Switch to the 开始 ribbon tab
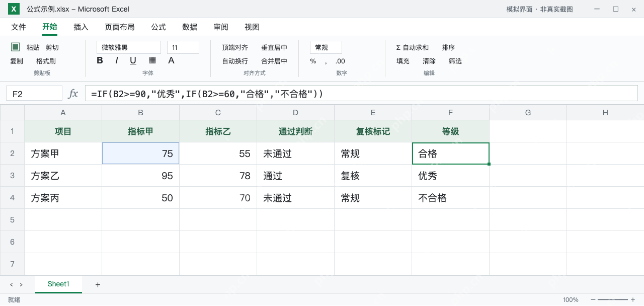This screenshot has width=644, height=306. pyautogui.click(x=50, y=27)
